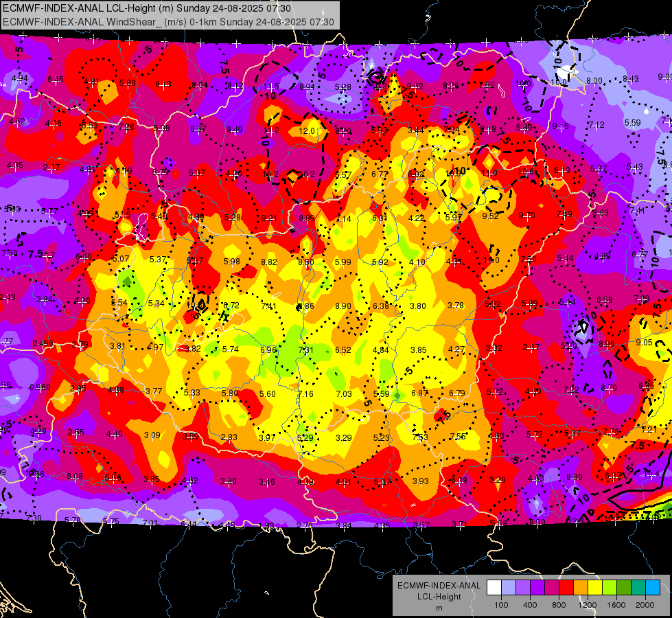Click the grid value '3.77'

pos(154,391)
